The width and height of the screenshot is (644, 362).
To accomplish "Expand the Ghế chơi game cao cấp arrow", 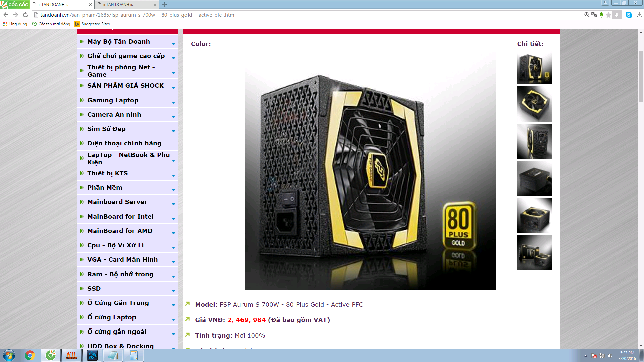I will point(173,58).
